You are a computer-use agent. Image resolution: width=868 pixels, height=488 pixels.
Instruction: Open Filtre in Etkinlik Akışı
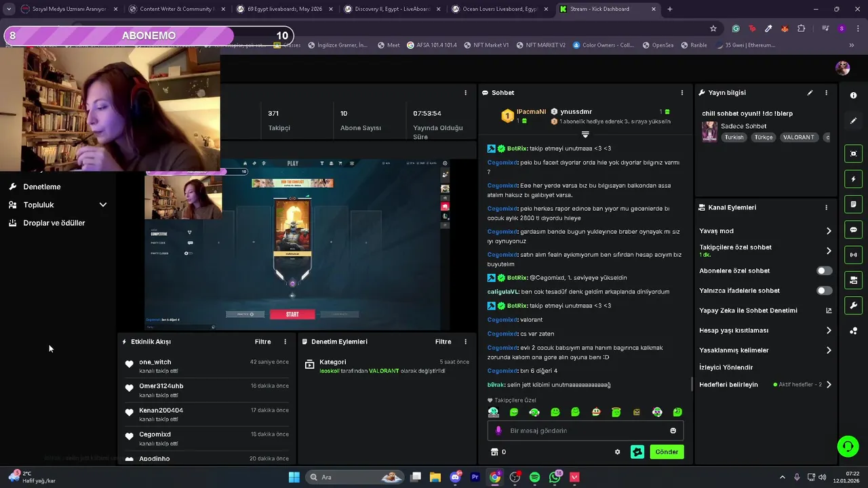262,342
